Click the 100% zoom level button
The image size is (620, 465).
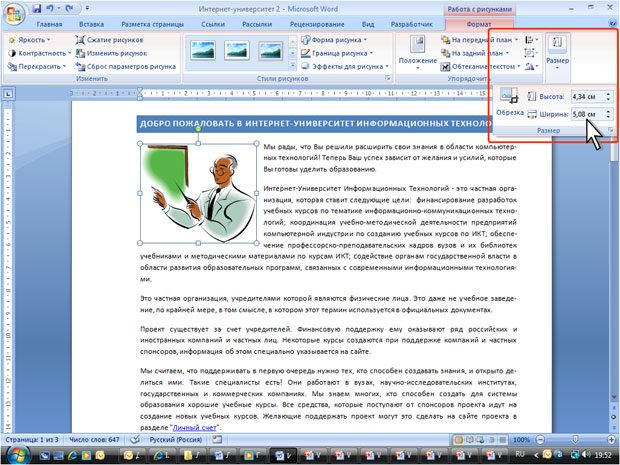pos(521,439)
